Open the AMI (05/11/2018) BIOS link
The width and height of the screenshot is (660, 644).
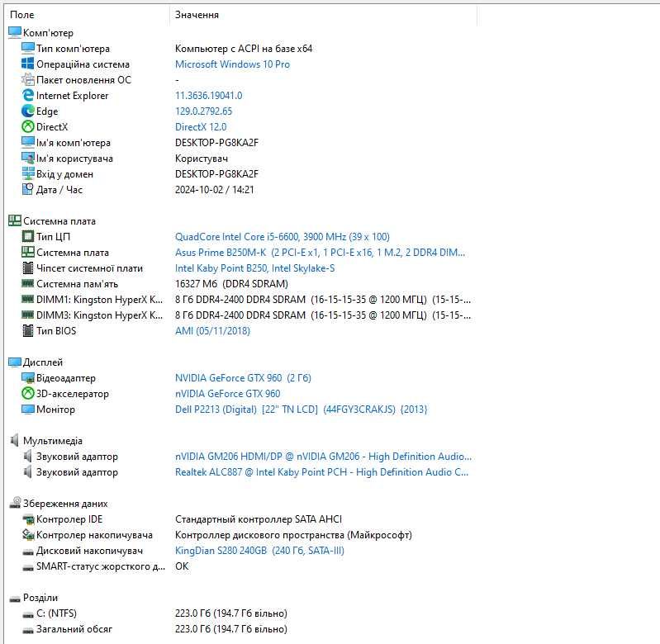click(x=212, y=330)
